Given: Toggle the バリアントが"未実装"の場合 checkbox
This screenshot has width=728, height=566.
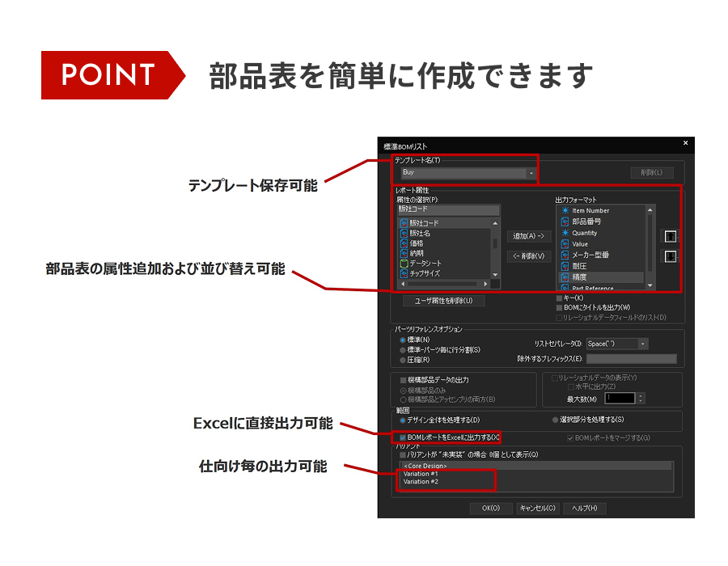Looking at the screenshot, I should coord(403,454).
